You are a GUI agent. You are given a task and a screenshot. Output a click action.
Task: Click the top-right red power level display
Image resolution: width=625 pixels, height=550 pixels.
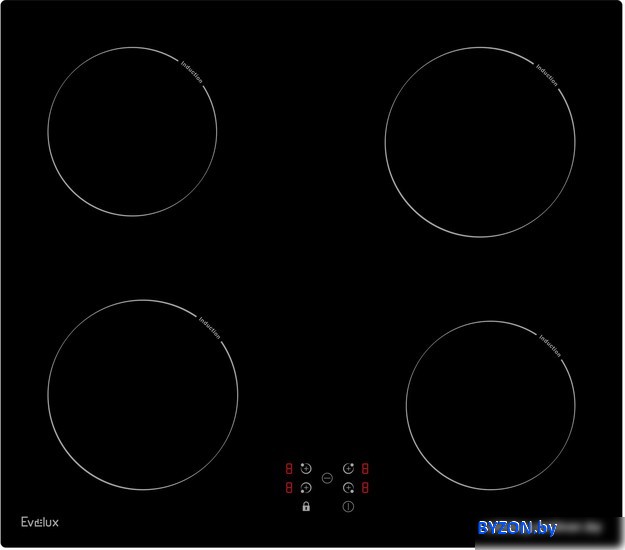point(365,468)
